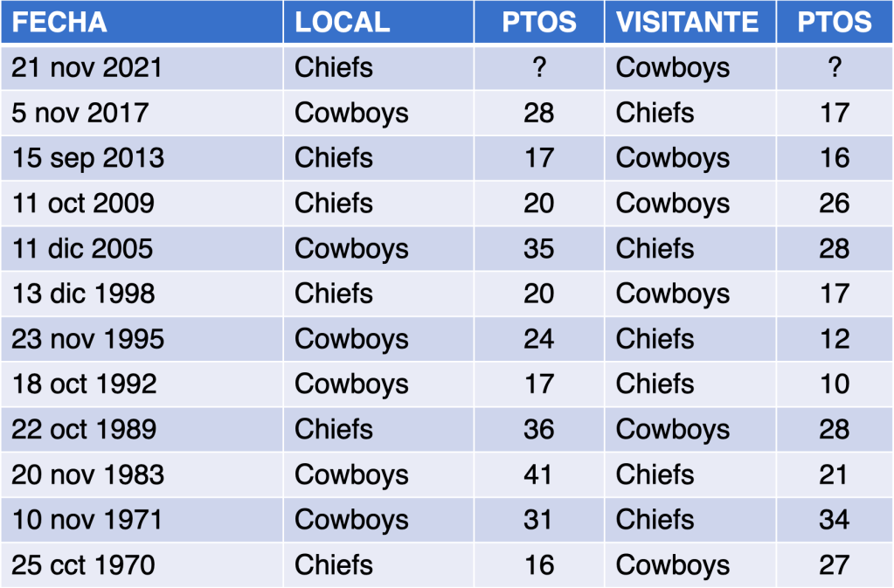This screenshot has height=588, width=894.
Task: Click the FECHA column header
Action: click(x=59, y=23)
